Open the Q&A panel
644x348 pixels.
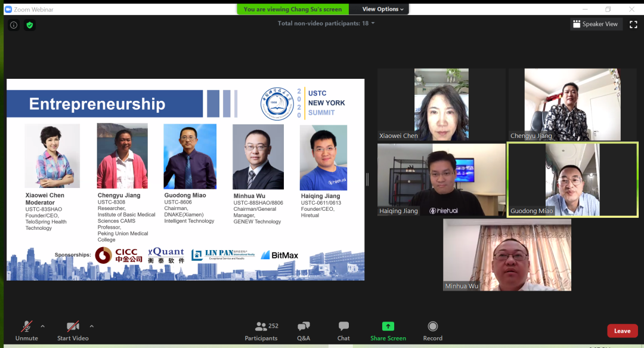point(304,331)
